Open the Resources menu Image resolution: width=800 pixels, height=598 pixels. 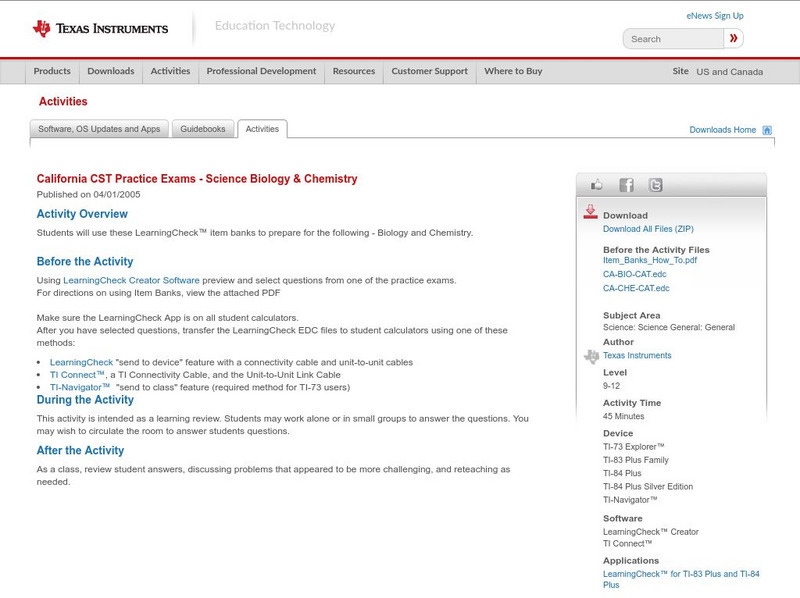[356, 71]
